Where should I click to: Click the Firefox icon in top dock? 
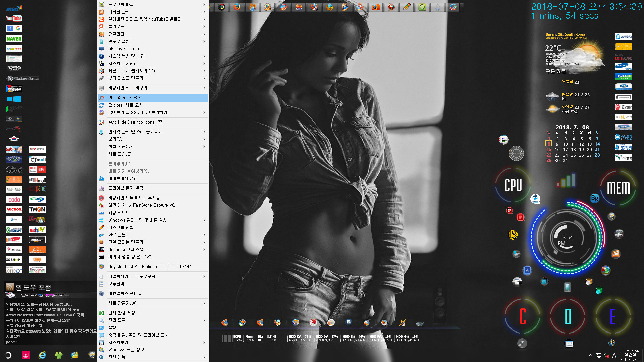[x=237, y=7]
